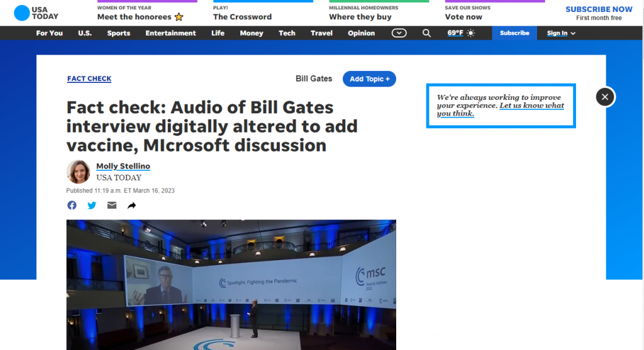644x350 pixels.
Task: Open the share arrow icon
Action: pos(131,205)
